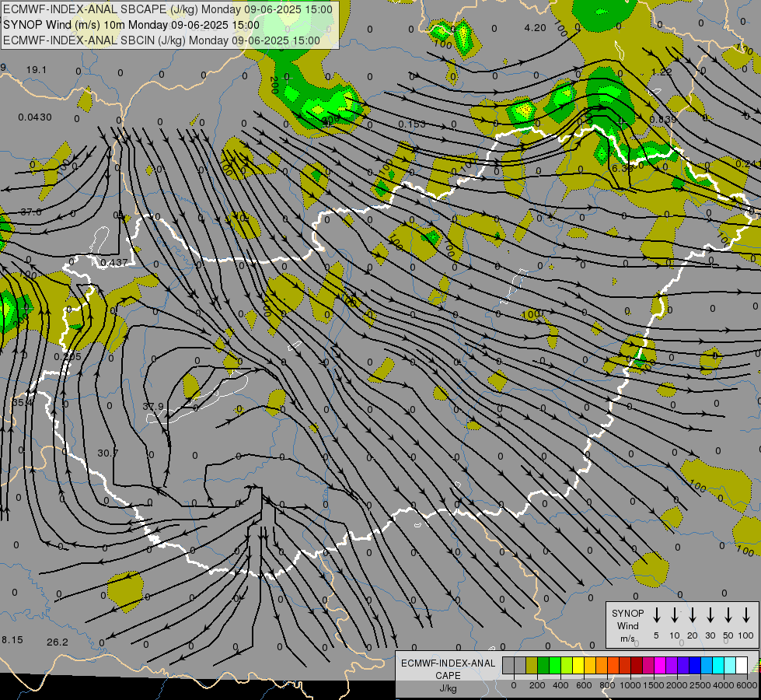
Task: Click legend tick label 600
Action: (584, 685)
